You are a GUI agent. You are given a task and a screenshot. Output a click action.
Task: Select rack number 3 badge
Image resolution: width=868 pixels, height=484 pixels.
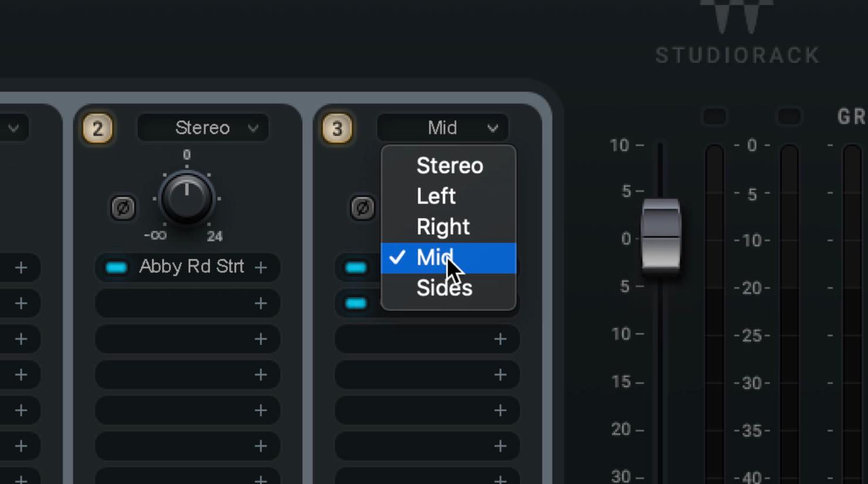(337, 128)
